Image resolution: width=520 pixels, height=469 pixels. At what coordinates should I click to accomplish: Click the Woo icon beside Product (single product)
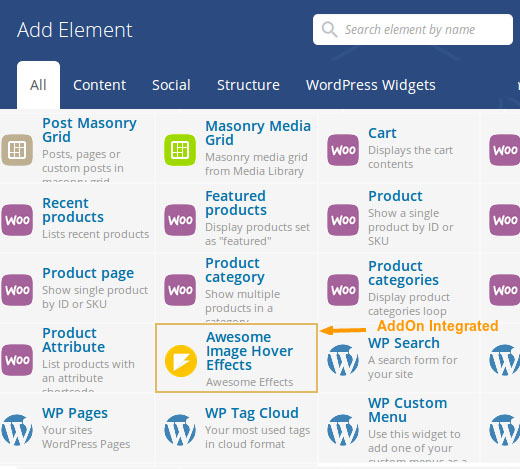click(343, 220)
